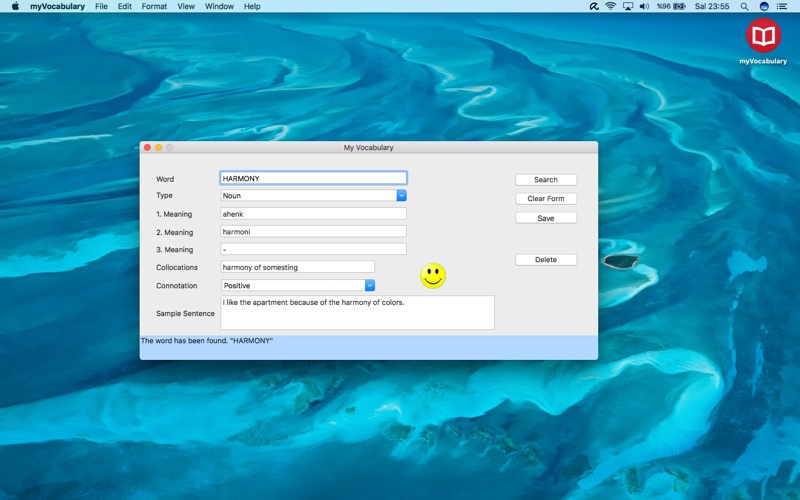Expand the Type dropdown showing Noun

(x=401, y=196)
